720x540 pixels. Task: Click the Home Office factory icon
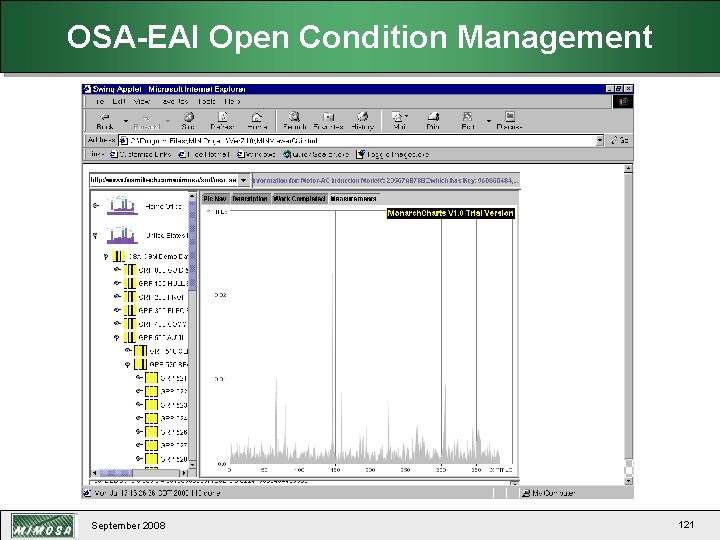point(122,205)
